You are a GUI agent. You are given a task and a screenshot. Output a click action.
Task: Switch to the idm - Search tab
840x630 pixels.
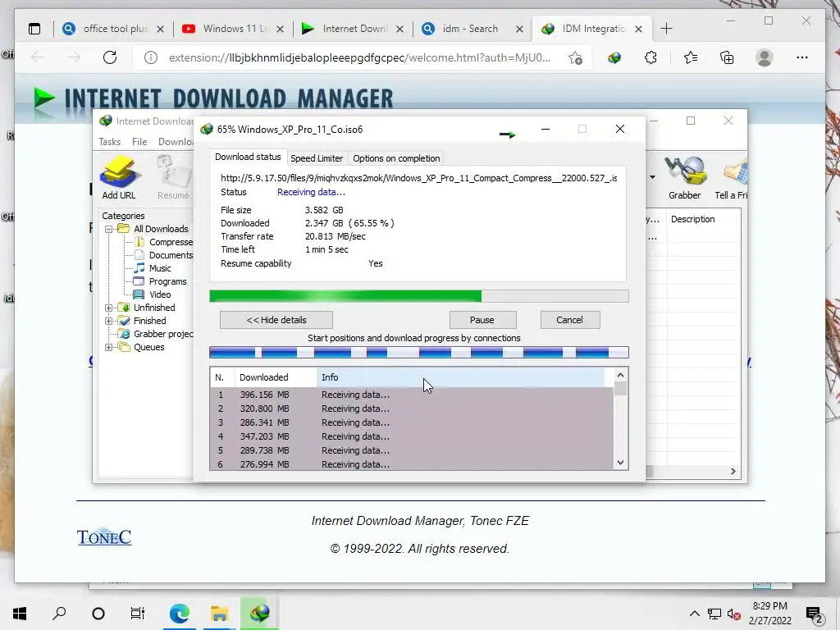472,29
